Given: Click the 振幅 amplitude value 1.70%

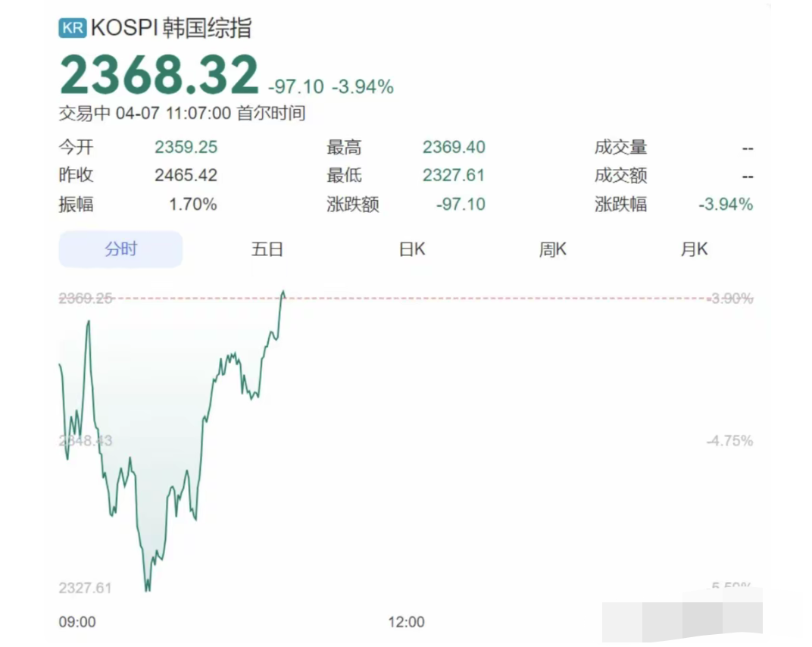Looking at the screenshot, I should [195, 205].
